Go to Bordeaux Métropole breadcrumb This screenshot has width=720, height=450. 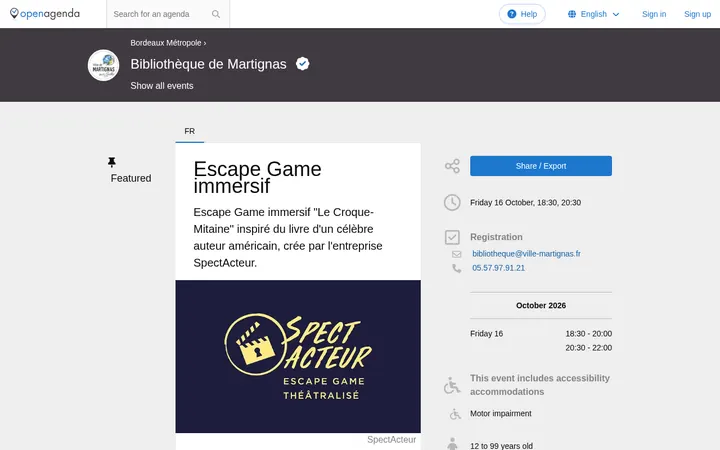(x=166, y=43)
